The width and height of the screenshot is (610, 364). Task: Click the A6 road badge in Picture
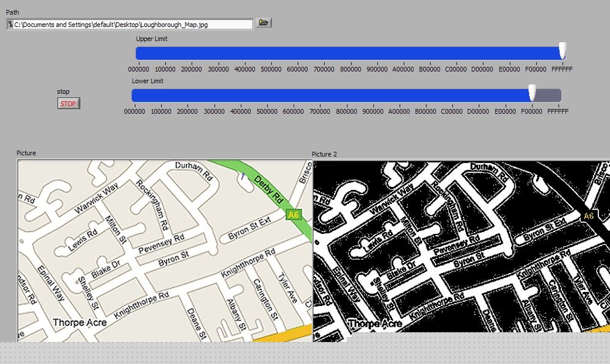click(293, 216)
